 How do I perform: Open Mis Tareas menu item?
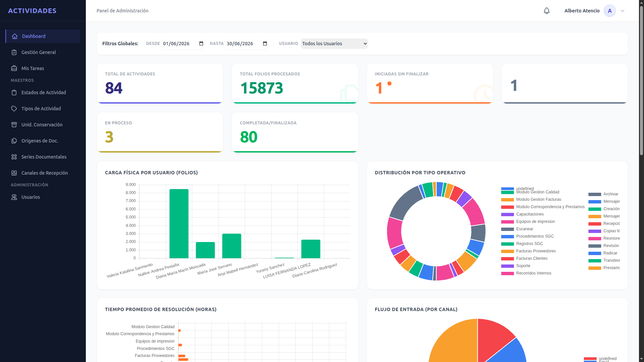(43, 68)
